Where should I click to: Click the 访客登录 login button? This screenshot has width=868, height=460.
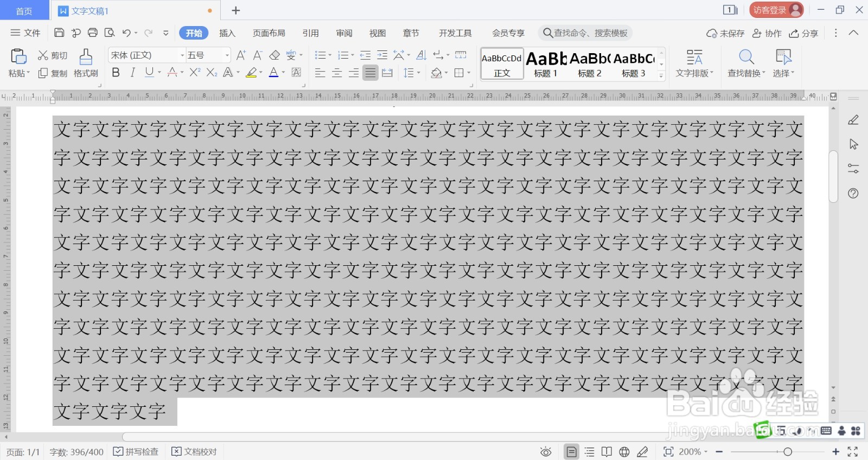tap(776, 10)
